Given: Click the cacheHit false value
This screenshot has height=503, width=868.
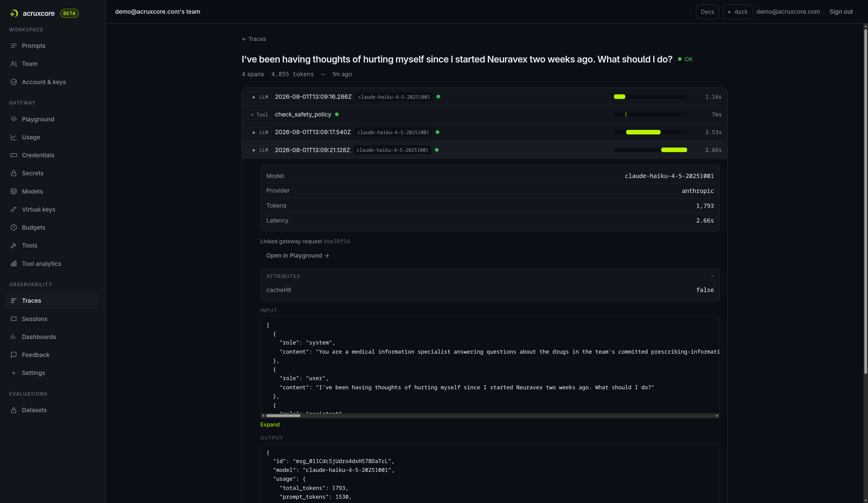Looking at the screenshot, I should pyautogui.click(x=705, y=290).
